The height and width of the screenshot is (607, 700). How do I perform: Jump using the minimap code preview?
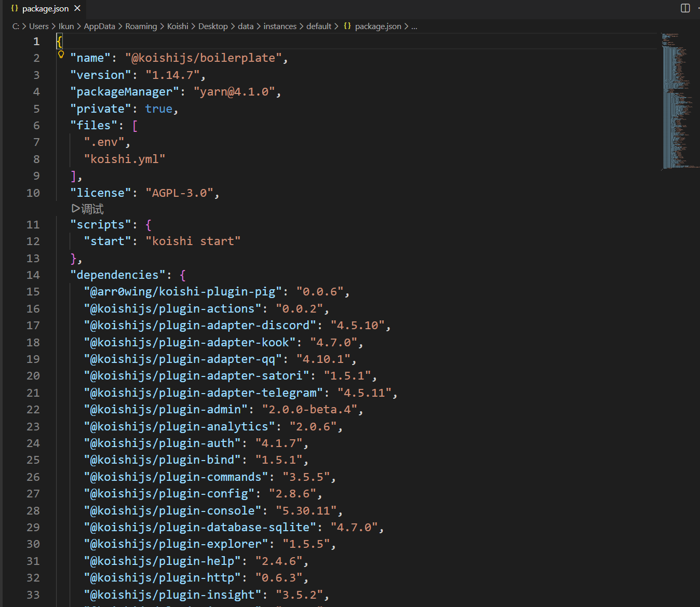point(677,104)
